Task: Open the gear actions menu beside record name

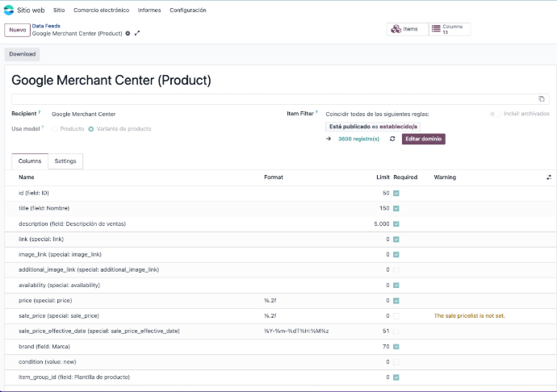Action: point(128,33)
